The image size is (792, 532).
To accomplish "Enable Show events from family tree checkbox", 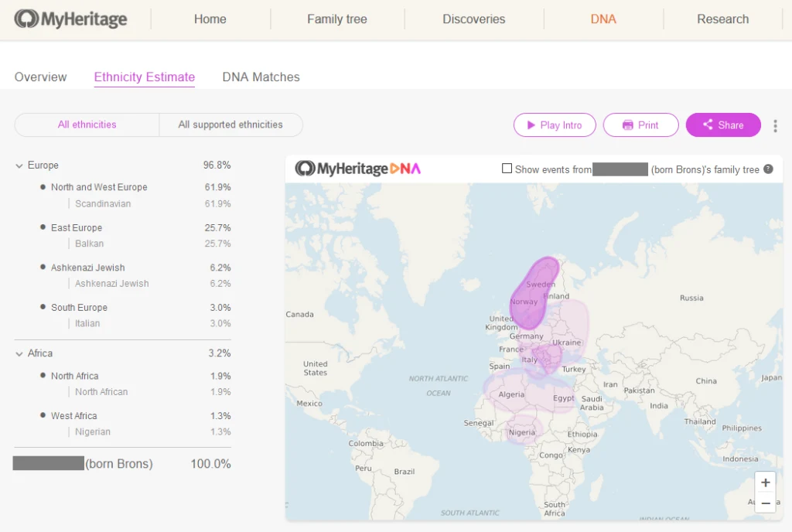I will (507, 168).
